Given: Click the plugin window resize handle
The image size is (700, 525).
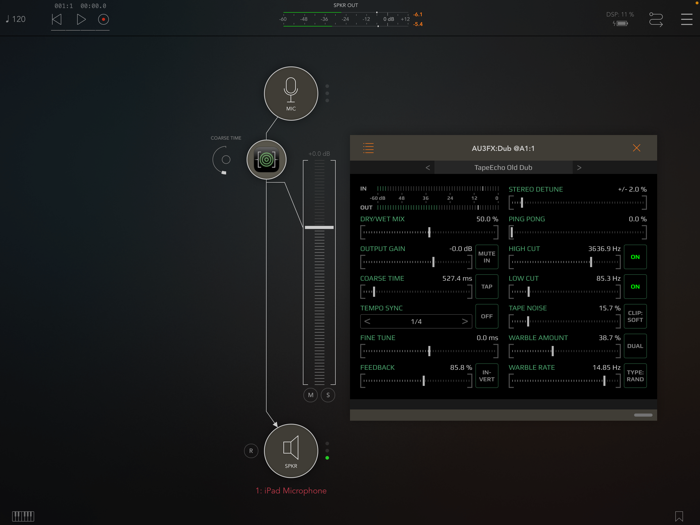Looking at the screenshot, I should pyautogui.click(x=643, y=415).
